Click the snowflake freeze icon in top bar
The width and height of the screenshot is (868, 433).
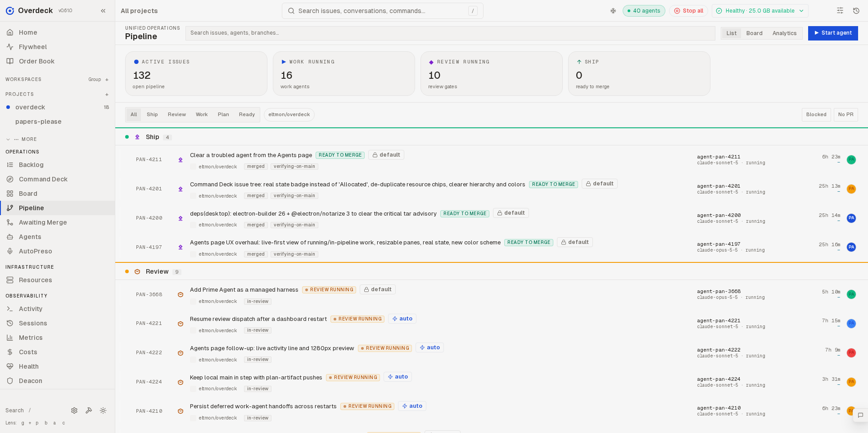(613, 11)
